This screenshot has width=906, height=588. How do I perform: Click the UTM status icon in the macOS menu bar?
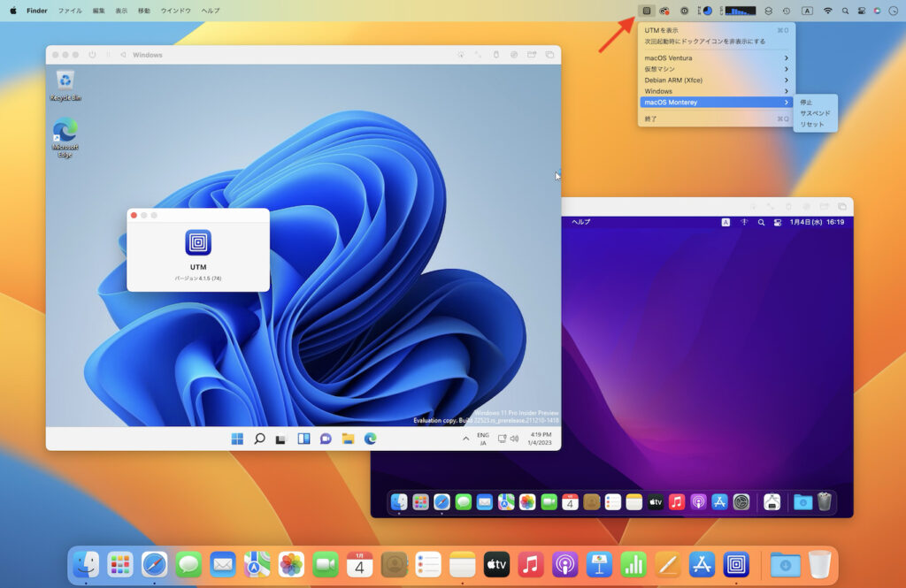click(x=648, y=11)
